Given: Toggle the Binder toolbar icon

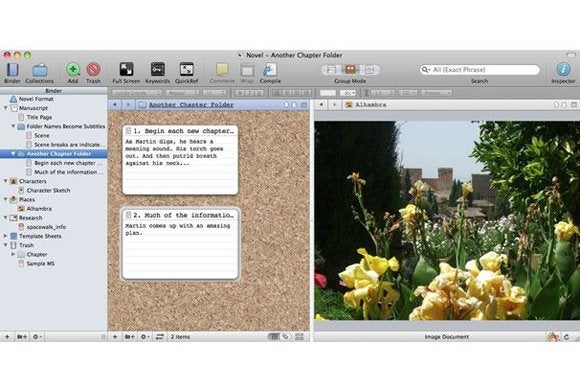Looking at the screenshot, I should tap(12, 73).
